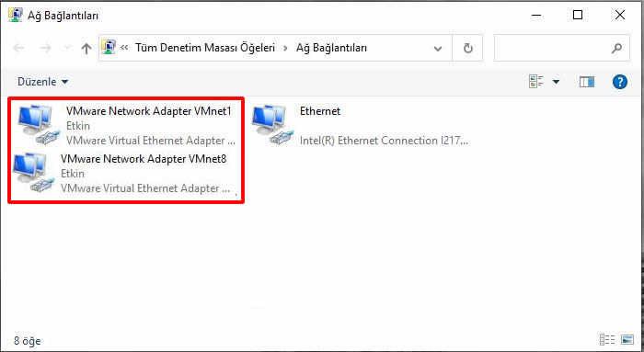
Task: Toggle the preview pane icon
Action: pos(587,82)
